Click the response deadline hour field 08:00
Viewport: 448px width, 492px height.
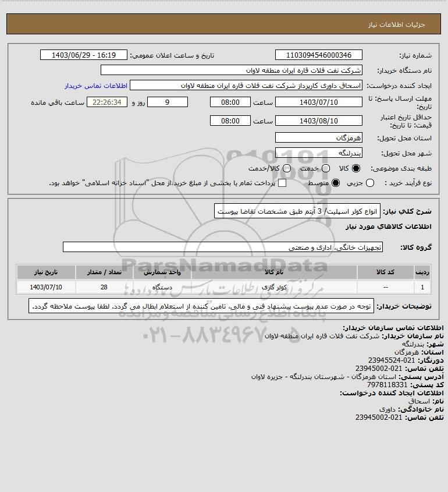[x=230, y=102]
